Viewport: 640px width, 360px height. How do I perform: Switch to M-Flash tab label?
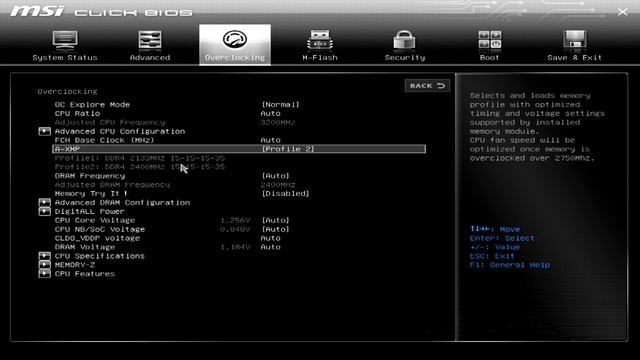pyautogui.click(x=320, y=58)
